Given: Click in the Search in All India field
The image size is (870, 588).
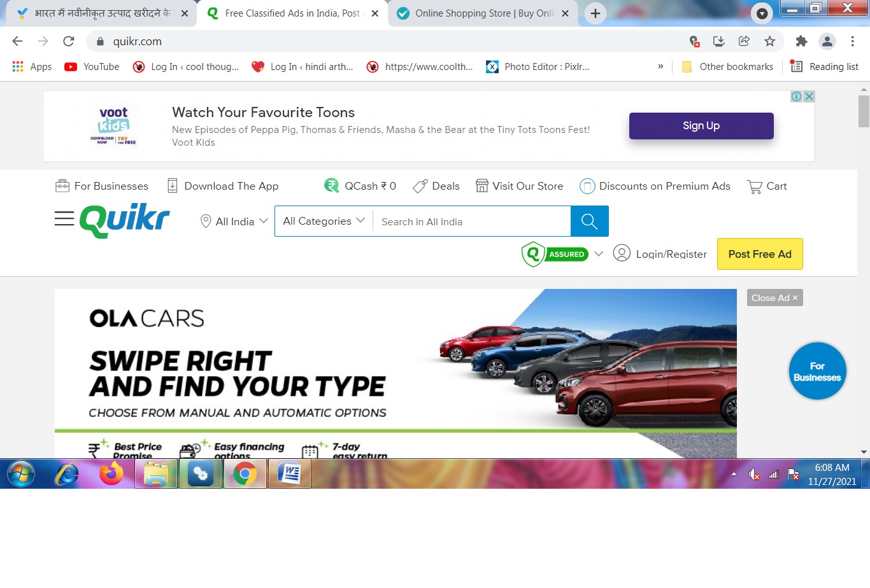Looking at the screenshot, I should (471, 221).
